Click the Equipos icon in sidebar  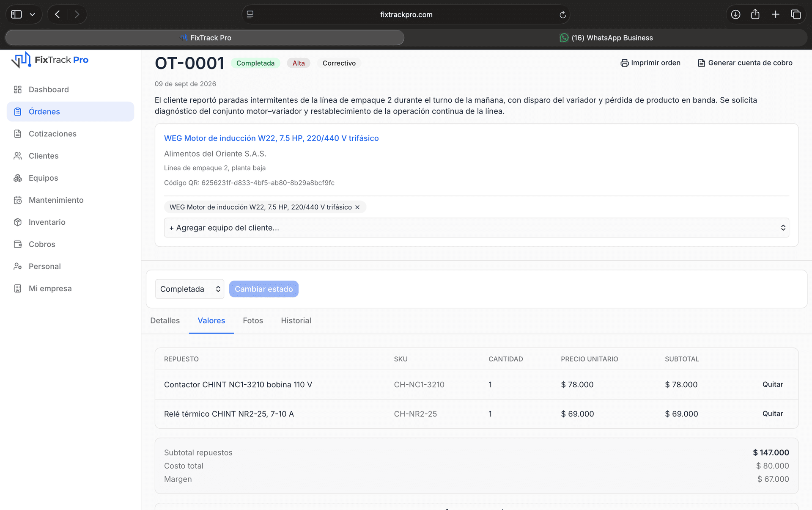click(x=17, y=178)
